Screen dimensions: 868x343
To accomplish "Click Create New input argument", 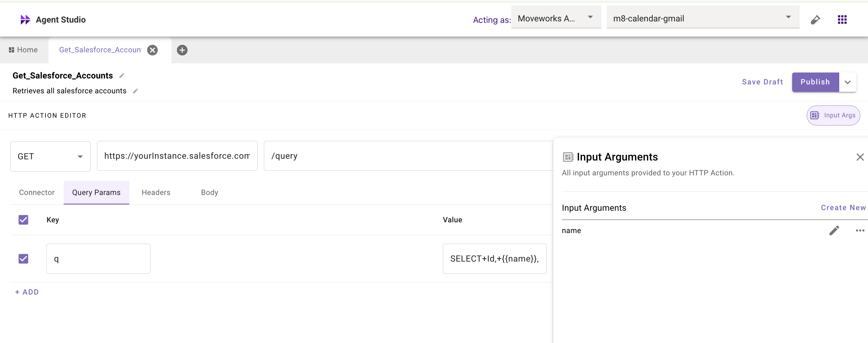I will click(843, 208).
